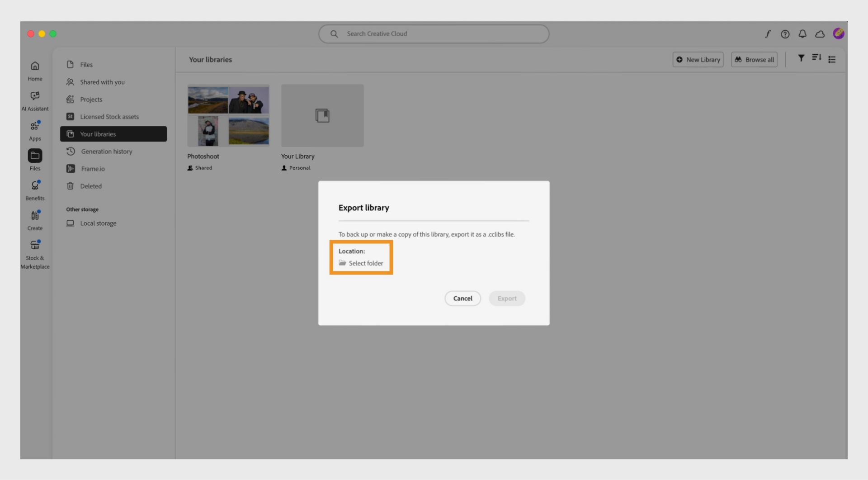The width and height of the screenshot is (868, 480).
Task: Open the fonts (f) icon
Action: coord(768,34)
